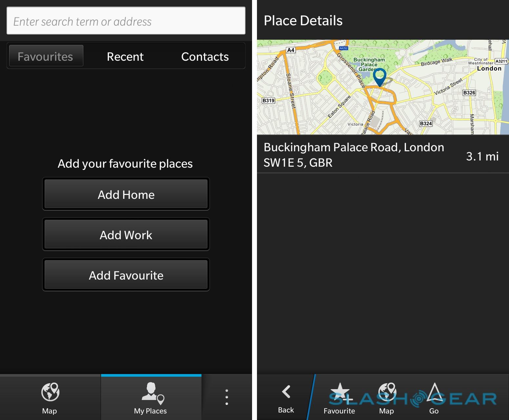Click the 3.1 mi distance label
Viewport: 509px width, 420px height.
(482, 156)
